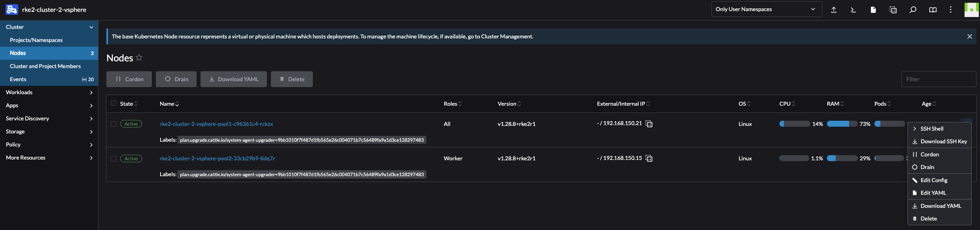The image size is (980, 230).
Task: Choose Edit Config menu entry
Action: 940,180
